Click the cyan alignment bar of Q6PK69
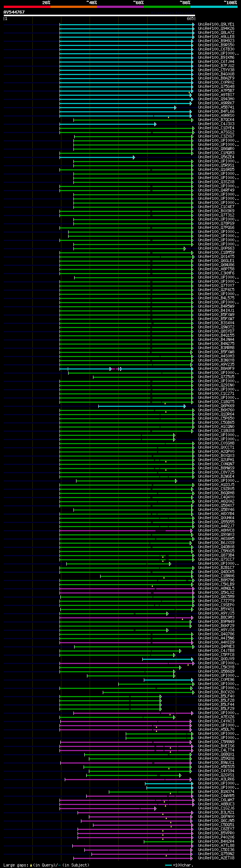The height and width of the screenshot is (868, 241). point(142,406)
